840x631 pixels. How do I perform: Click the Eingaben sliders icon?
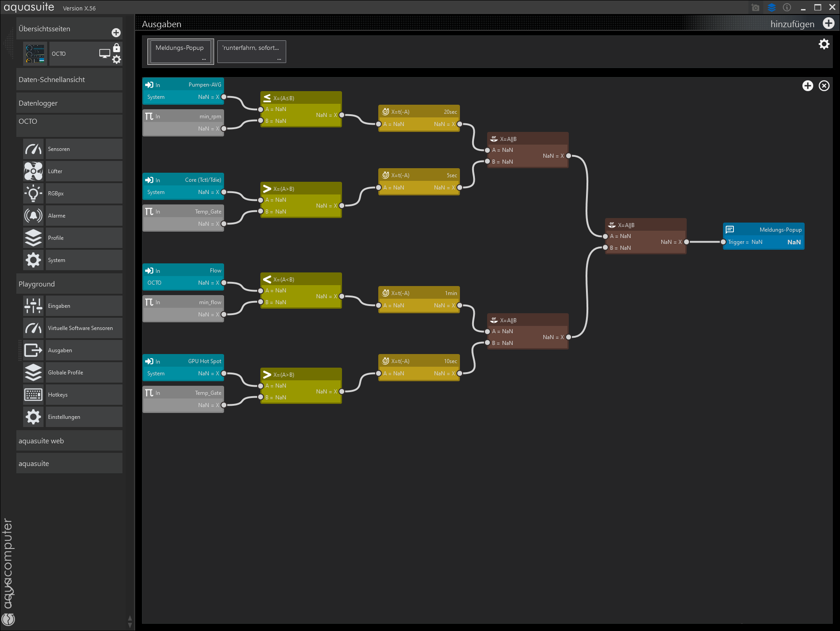[x=33, y=306]
